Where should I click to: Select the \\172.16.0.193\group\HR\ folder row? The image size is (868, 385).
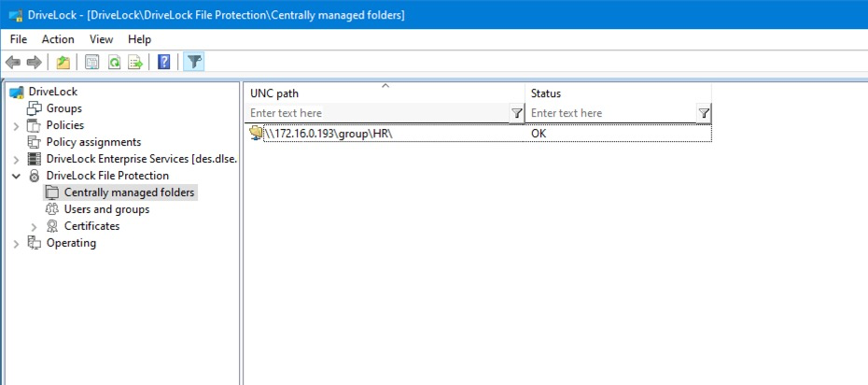coord(335,134)
